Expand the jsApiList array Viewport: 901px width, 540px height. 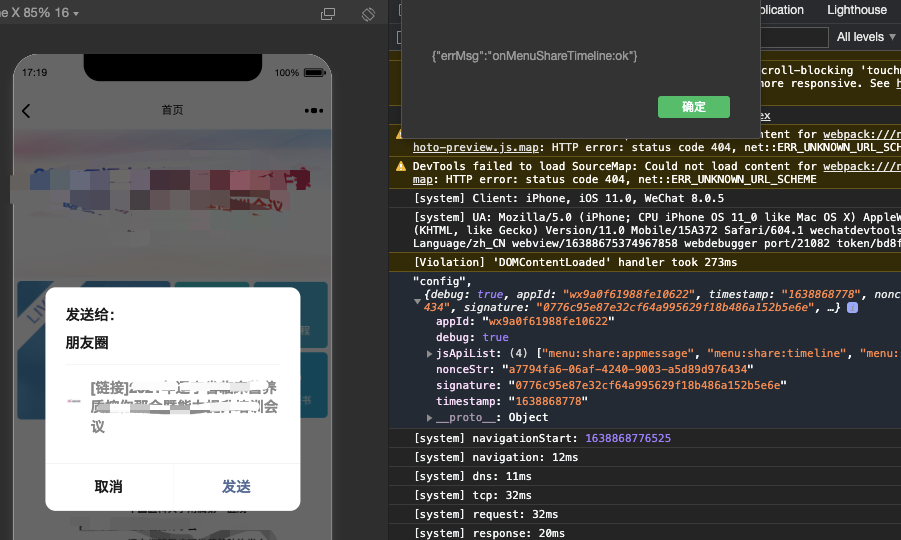point(429,353)
